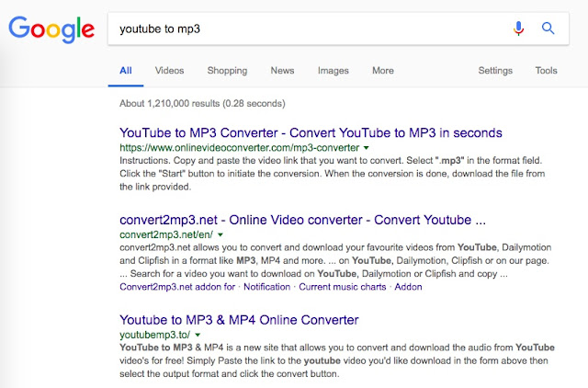Click snippet starting convert2mp3.net allows you to convert
The image size is (588, 388).
pyautogui.click(x=335, y=261)
